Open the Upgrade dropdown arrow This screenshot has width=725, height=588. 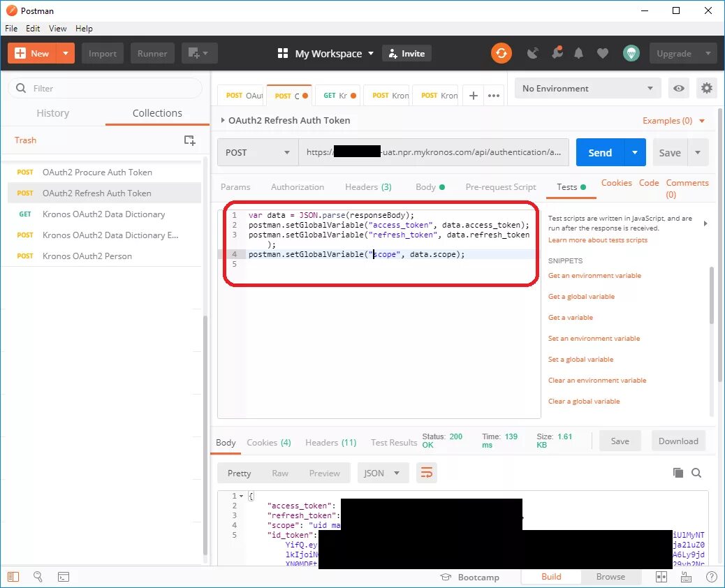tap(708, 53)
